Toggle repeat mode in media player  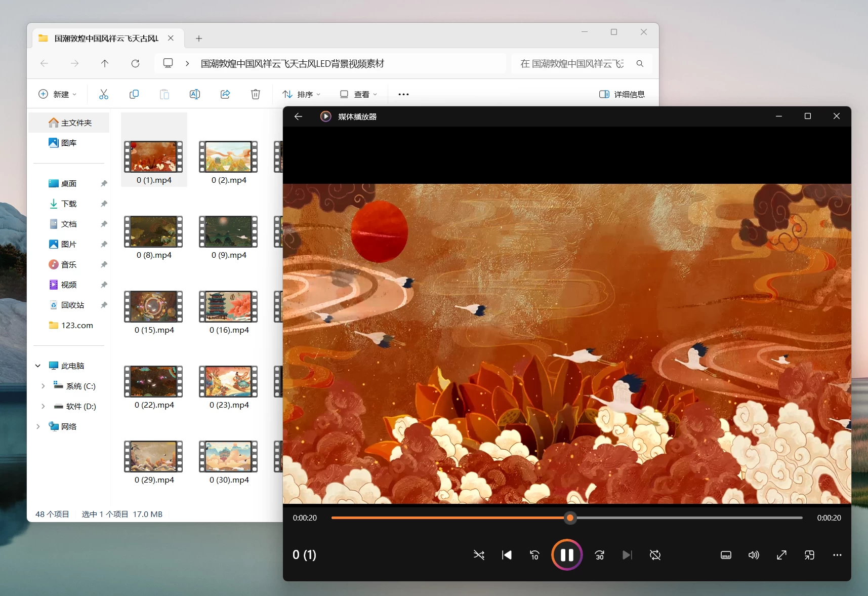(655, 555)
